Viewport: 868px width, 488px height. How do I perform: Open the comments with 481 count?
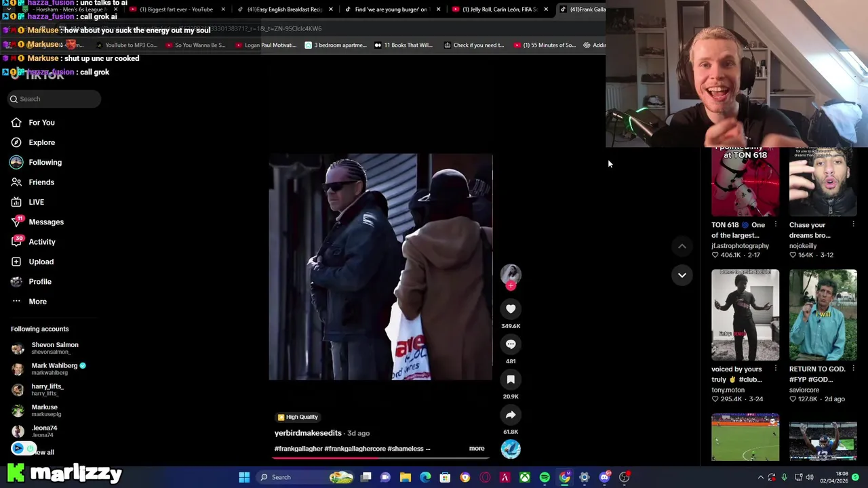pos(511,344)
